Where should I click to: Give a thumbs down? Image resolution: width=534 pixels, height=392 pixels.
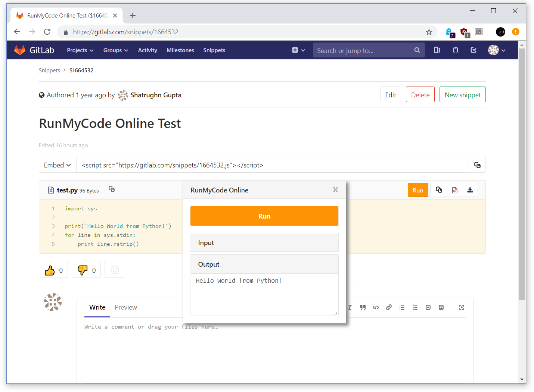pyautogui.click(x=86, y=270)
